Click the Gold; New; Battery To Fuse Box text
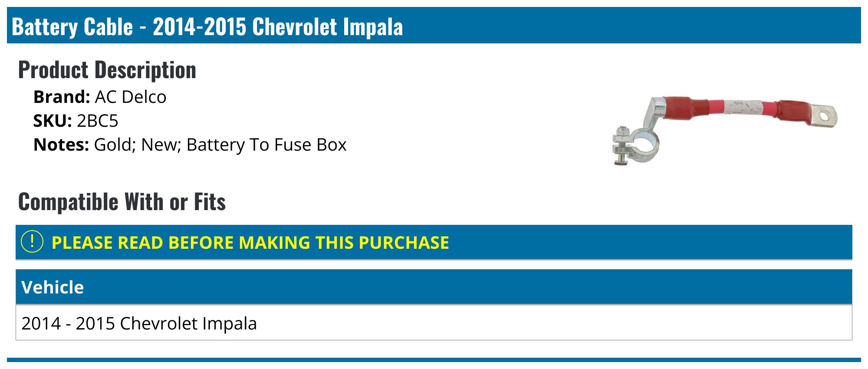The width and height of the screenshot is (868, 369). (x=220, y=145)
